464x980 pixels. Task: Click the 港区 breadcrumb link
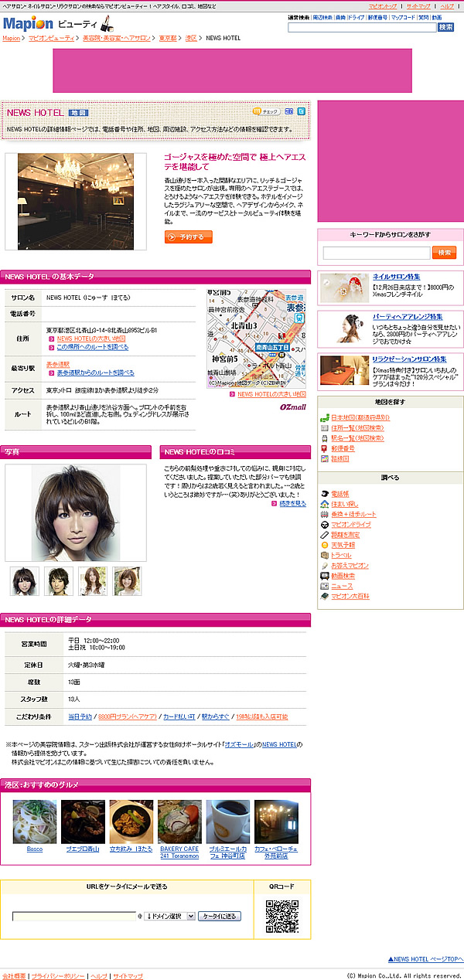click(x=191, y=38)
